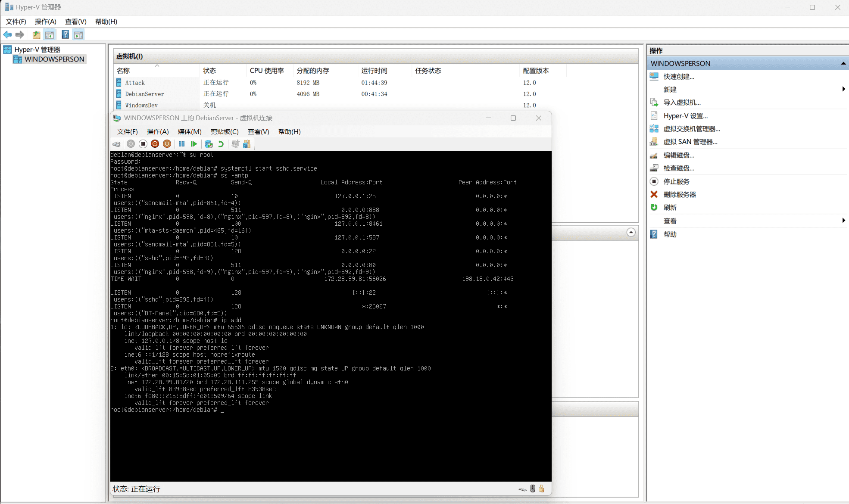Viewport: 849px width, 504px height.
Task: Select WINDOWSPERSON server in tree
Action: [54, 59]
